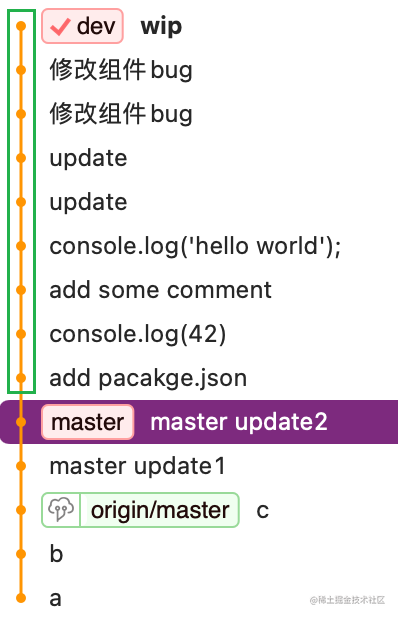Click the master branch label
The image size is (398, 618).
pyautogui.click(x=88, y=422)
